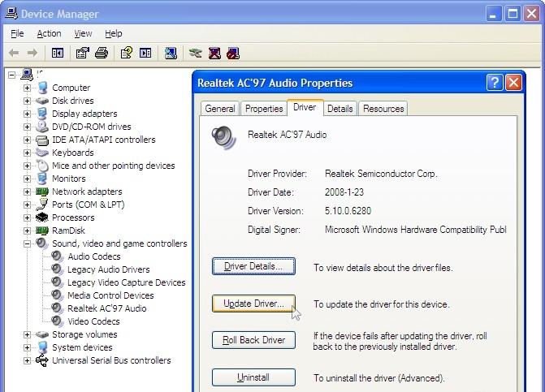Expand the Display adapters category
The width and height of the screenshot is (545, 392).
point(27,114)
